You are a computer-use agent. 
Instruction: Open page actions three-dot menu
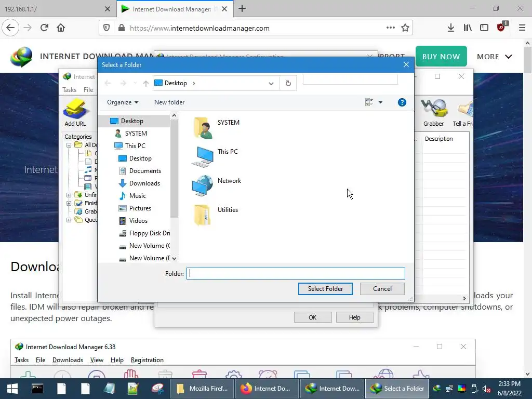tap(391, 28)
